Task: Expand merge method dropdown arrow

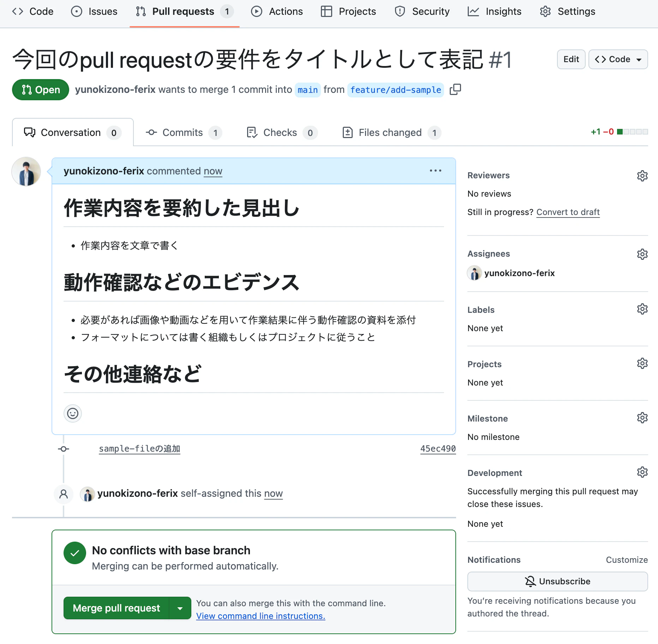Action: pyautogui.click(x=180, y=608)
